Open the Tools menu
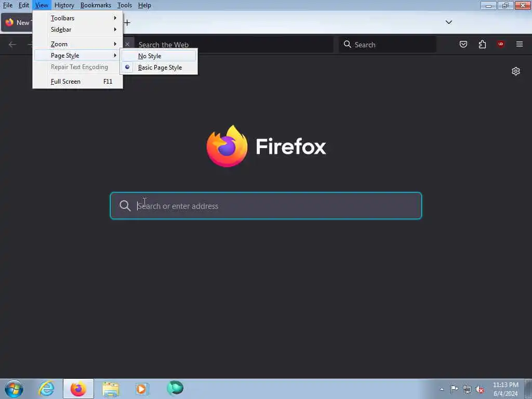The width and height of the screenshot is (532, 399). coord(125,5)
